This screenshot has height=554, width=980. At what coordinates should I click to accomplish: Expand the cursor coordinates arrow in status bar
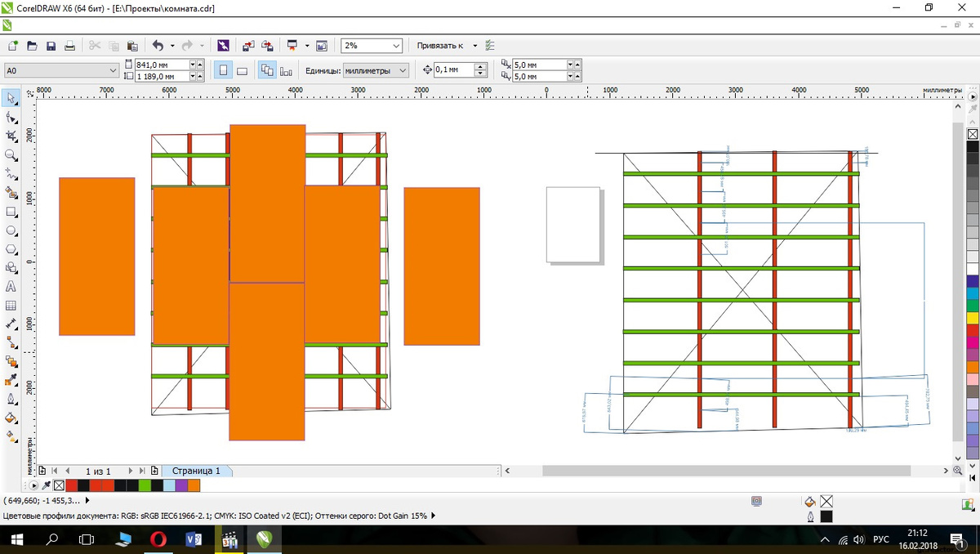coord(87,500)
